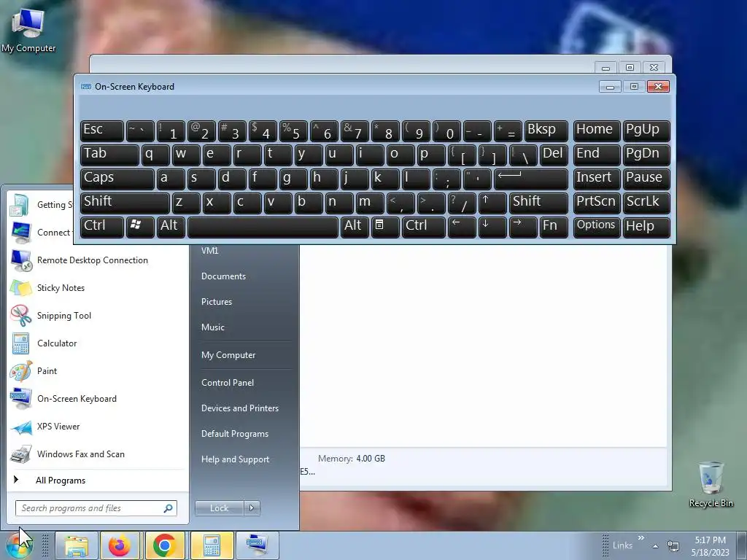Viewport: 747px width, 560px height.
Task: Click the Tab key
Action: (109, 155)
